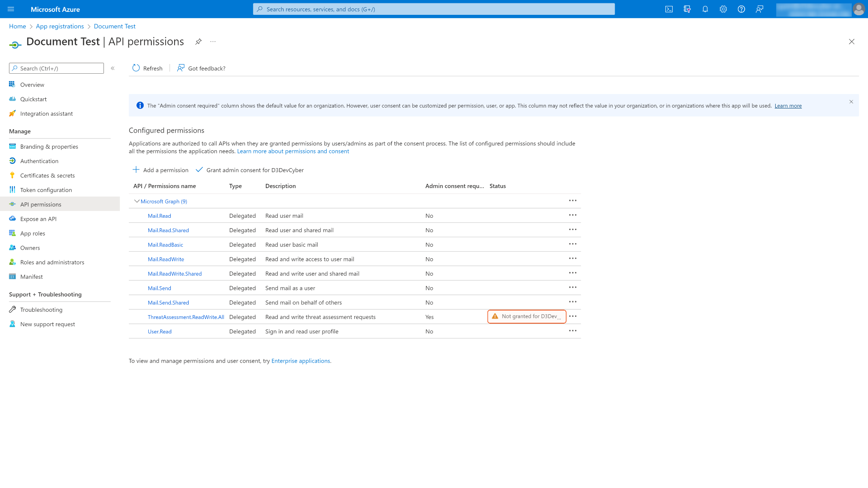Dismiss the admin consent info banner
Screen dimensions: 868x488
coord(851,102)
